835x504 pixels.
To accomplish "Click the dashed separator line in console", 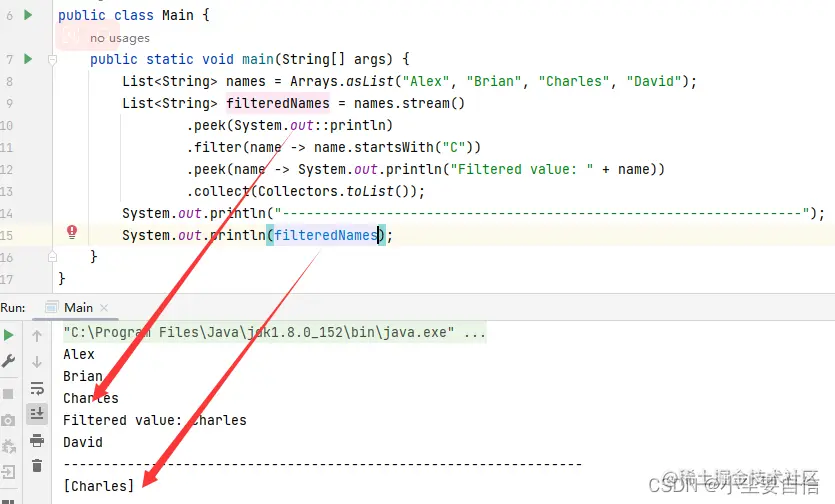I will tap(322, 465).
